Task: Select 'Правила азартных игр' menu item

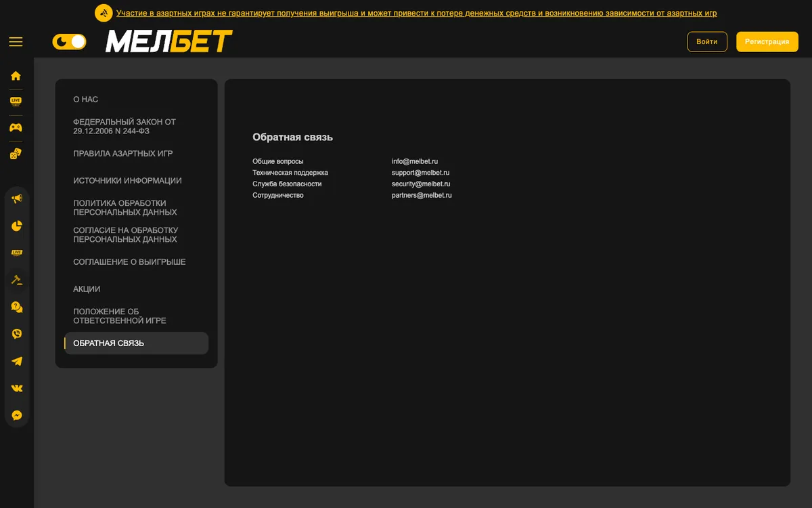Action: point(123,154)
